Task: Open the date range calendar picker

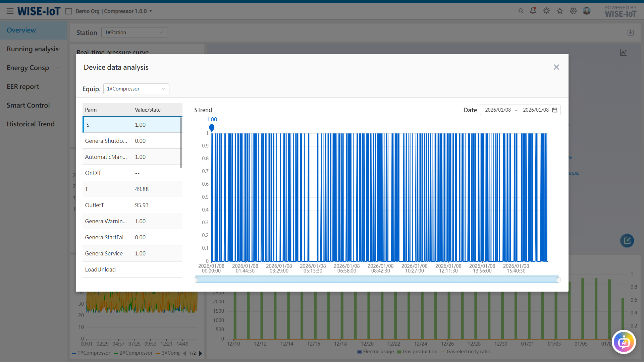Action: pyautogui.click(x=555, y=110)
